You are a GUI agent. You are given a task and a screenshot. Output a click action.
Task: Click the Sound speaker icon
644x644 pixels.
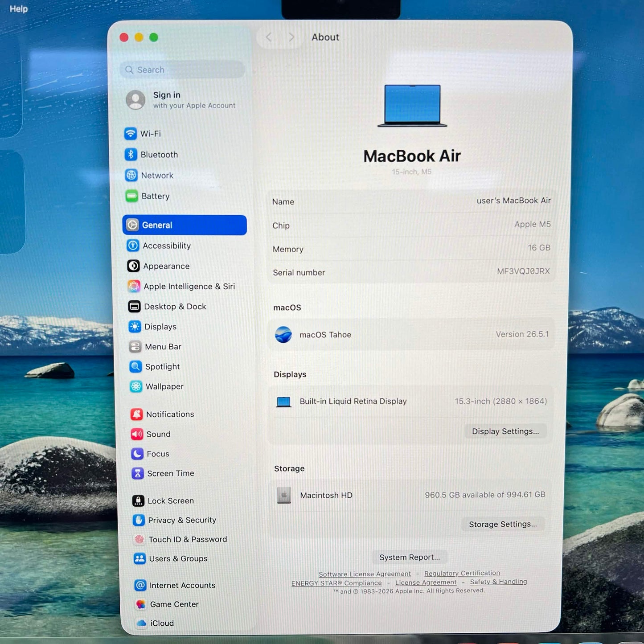click(137, 434)
